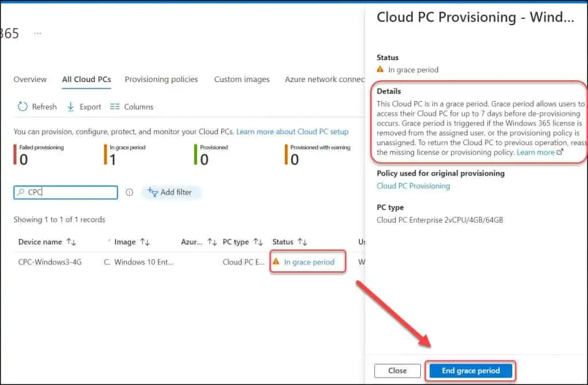Open the Cloud PC Provisioning policy link

click(x=413, y=186)
